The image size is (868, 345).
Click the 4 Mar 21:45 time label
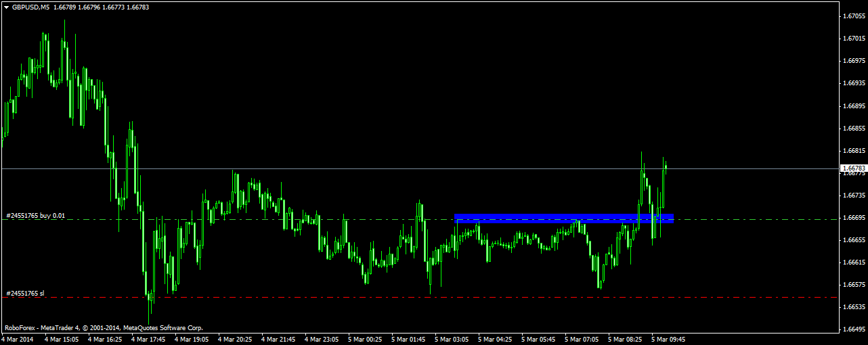[279, 339]
